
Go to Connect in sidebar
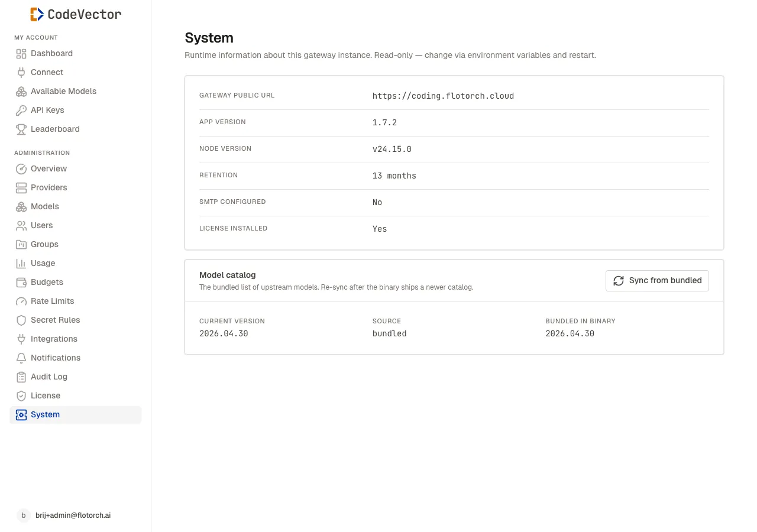75,73
